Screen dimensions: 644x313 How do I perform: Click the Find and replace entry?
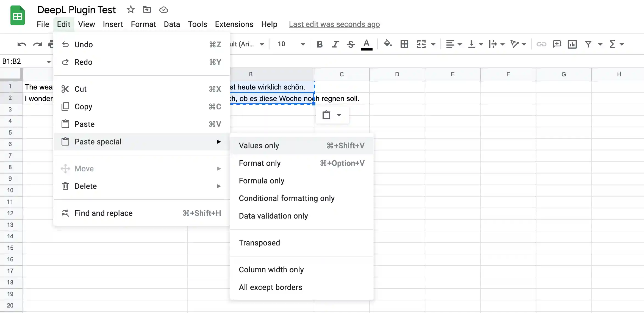click(x=103, y=213)
